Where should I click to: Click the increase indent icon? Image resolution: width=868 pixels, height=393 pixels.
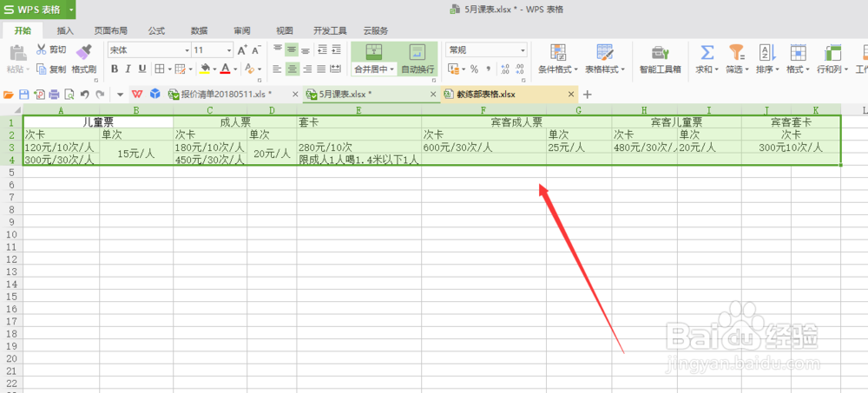tap(336, 49)
